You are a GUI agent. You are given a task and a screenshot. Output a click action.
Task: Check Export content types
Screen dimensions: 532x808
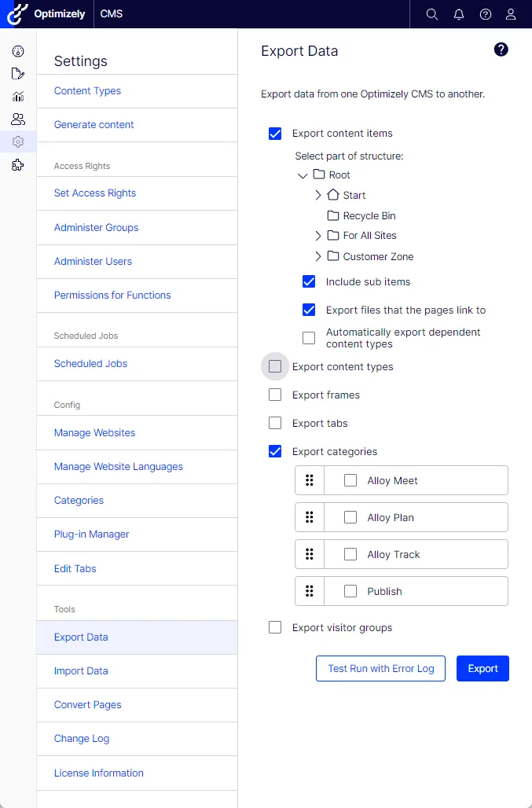(275, 366)
